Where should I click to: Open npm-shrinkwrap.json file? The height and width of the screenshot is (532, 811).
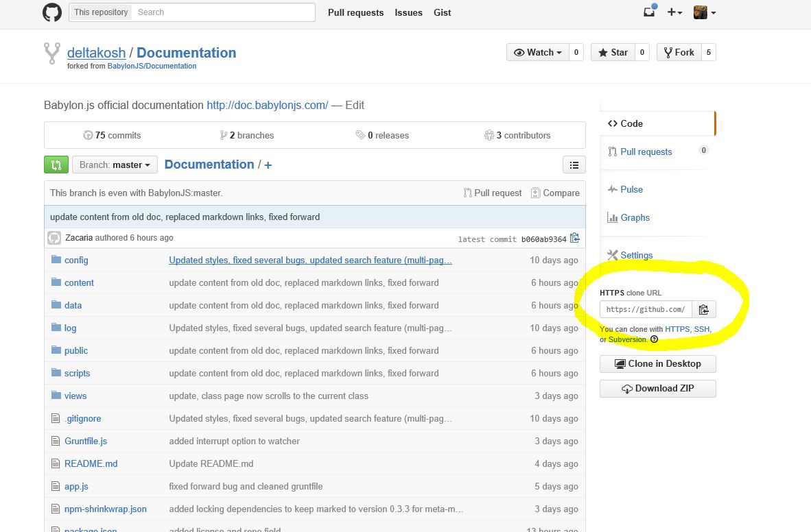click(106, 509)
